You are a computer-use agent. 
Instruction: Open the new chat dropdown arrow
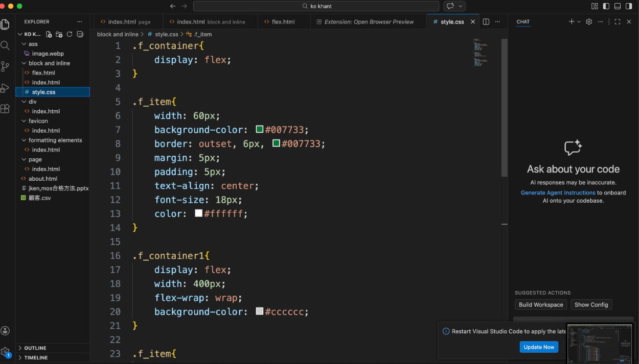(579, 22)
